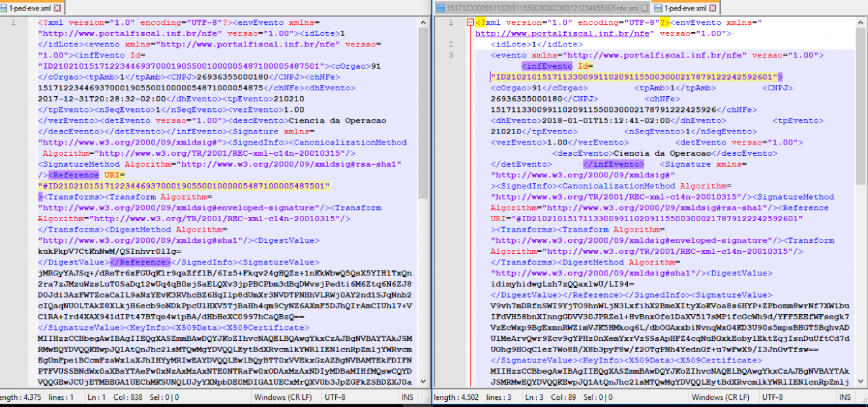Open UTF-8 encoding field in right status bar
The image size is (868, 407).
pos(772,397)
